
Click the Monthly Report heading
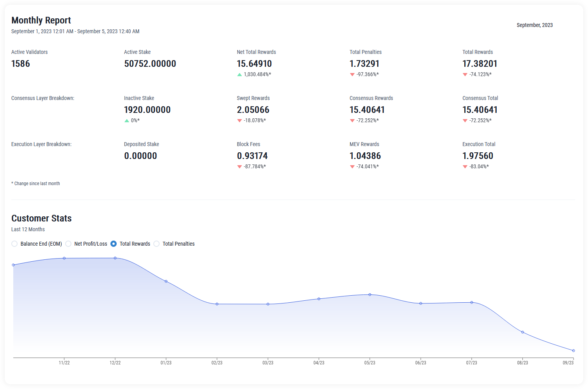(41, 20)
